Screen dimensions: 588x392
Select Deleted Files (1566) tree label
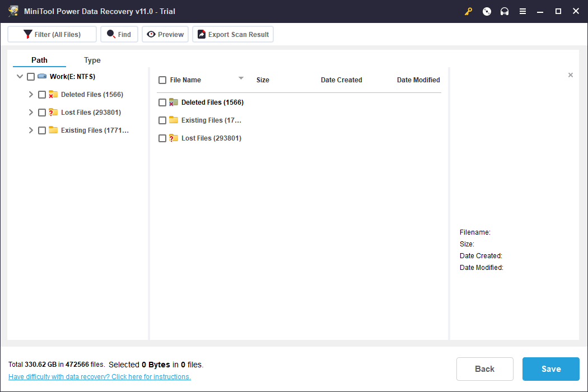point(92,95)
